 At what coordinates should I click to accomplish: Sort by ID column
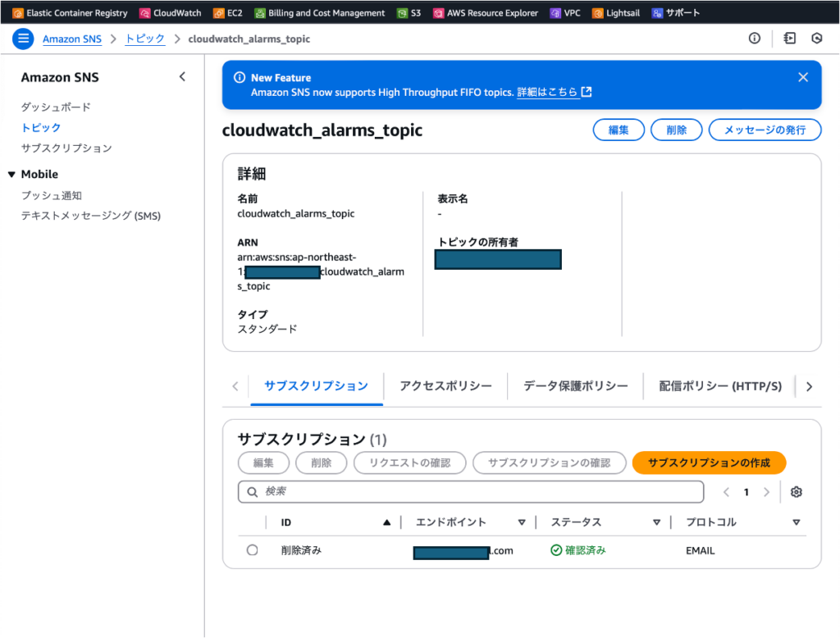[x=387, y=522]
